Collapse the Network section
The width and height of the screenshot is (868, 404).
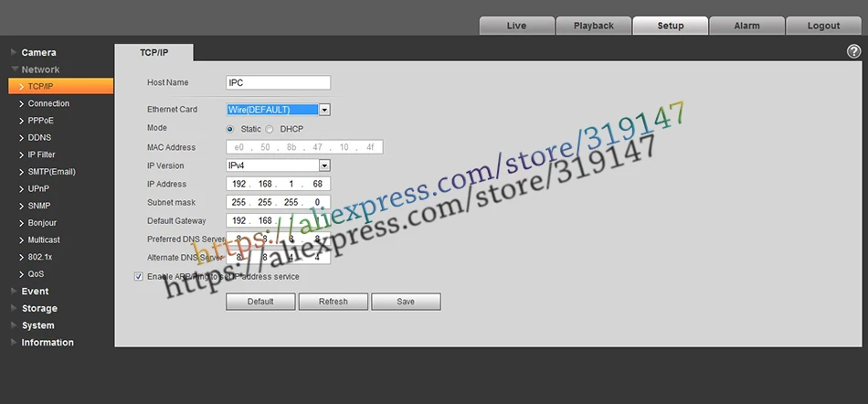tap(40, 69)
